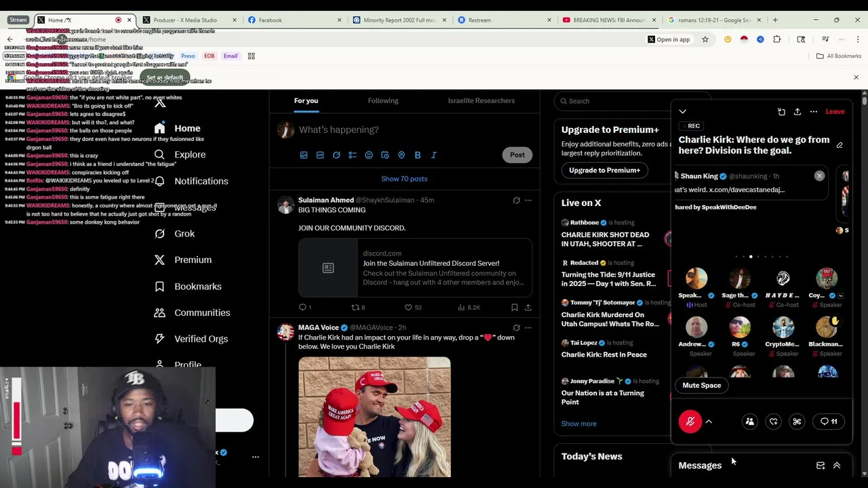
Task: Switch to romans 12:19-21 Google tab
Action: (x=715, y=20)
